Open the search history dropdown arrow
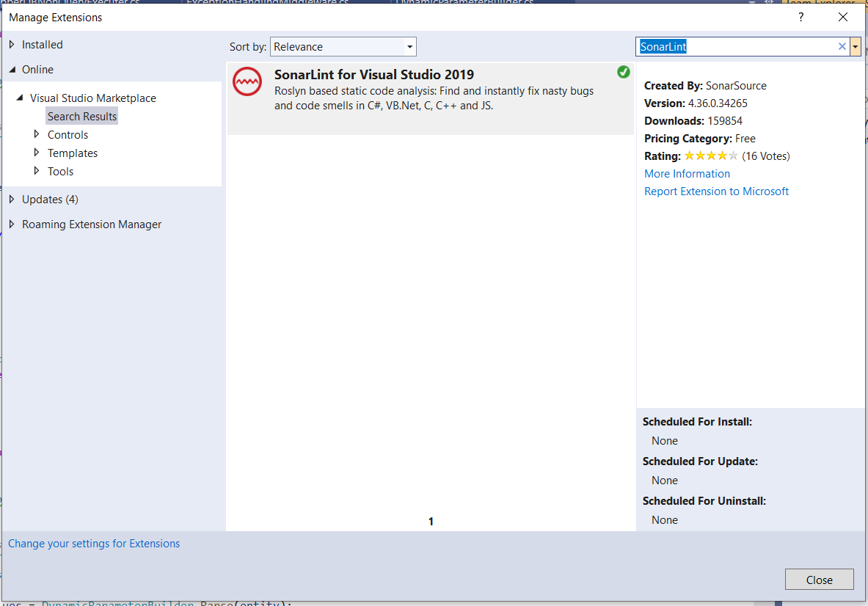Image resolution: width=868 pixels, height=606 pixels. coord(856,46)
